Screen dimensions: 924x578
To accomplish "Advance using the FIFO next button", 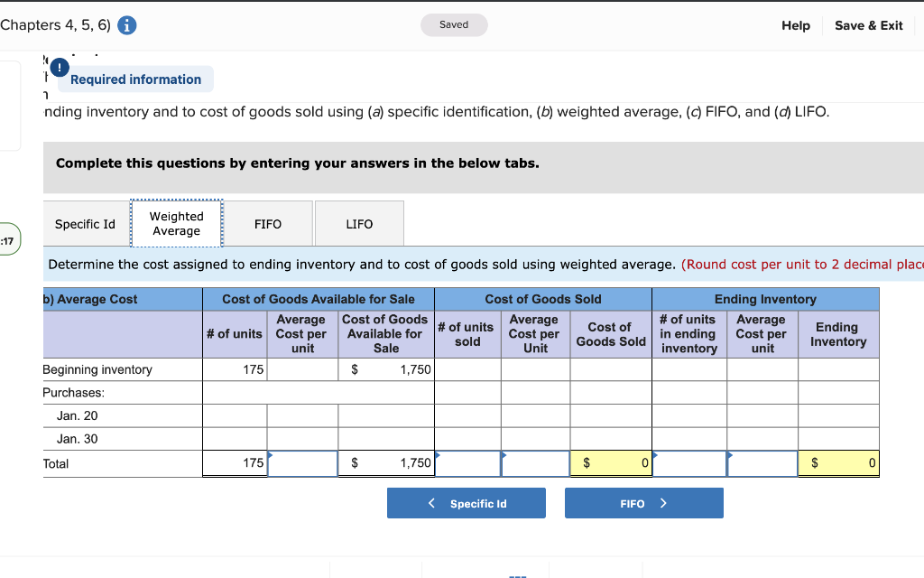I will pos(643,503).
